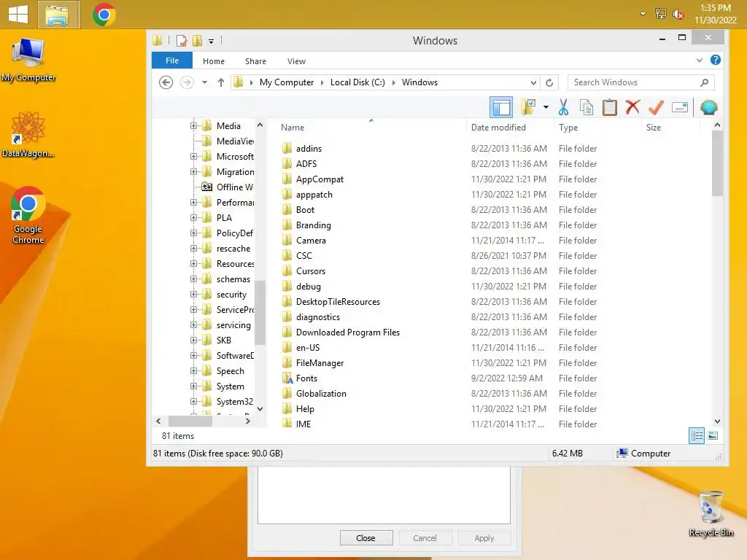Expand the System32 tree node

193,402
